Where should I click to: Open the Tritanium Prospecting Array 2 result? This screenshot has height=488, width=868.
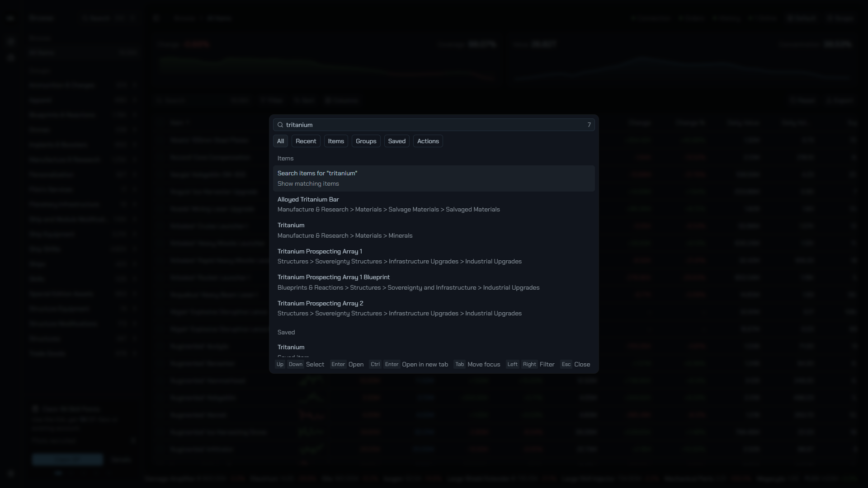point(434,308)
